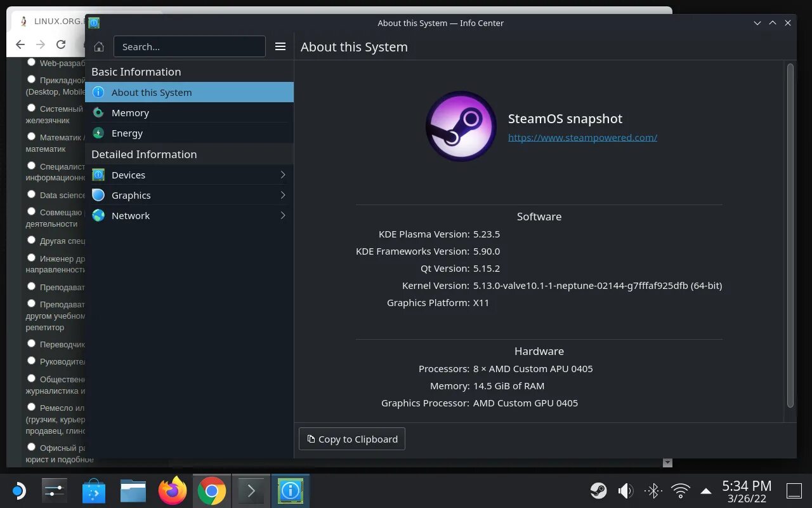Click the SteamOS logo image
The width and height of the screenshot is (812, 508).
click(461, 126)
